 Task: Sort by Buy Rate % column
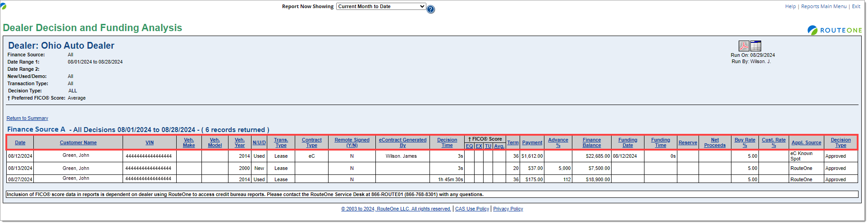745,142
